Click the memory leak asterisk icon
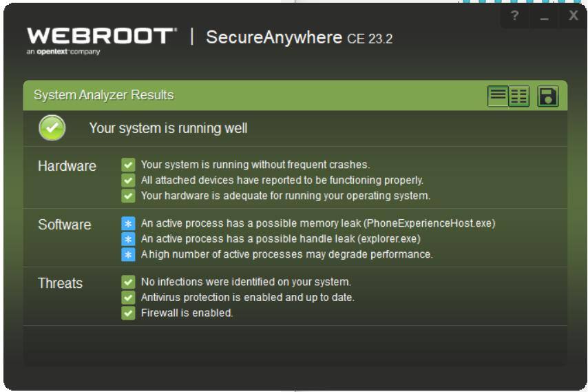The height and width of the screenshot is (392, 588). (x=128, y=223)
